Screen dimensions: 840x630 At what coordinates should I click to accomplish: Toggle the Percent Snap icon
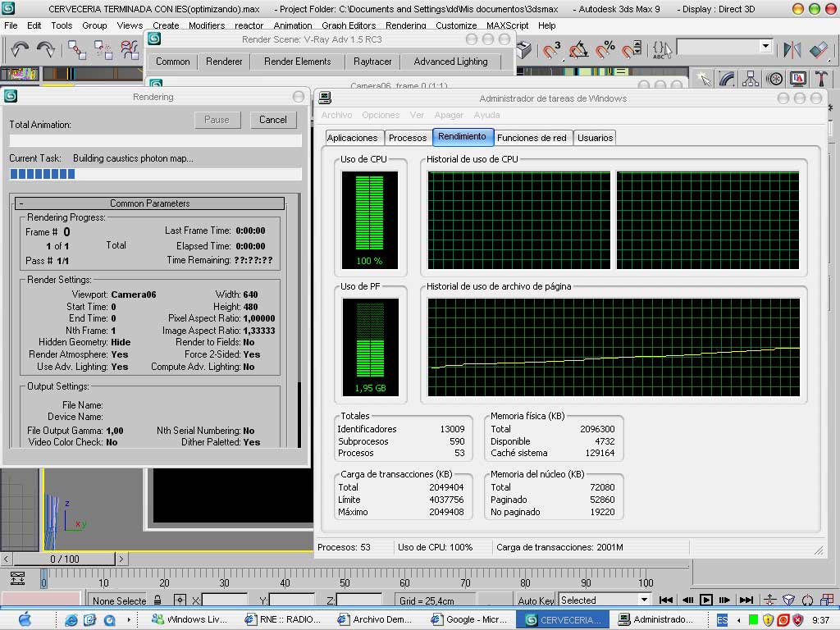tap(605, 50)
